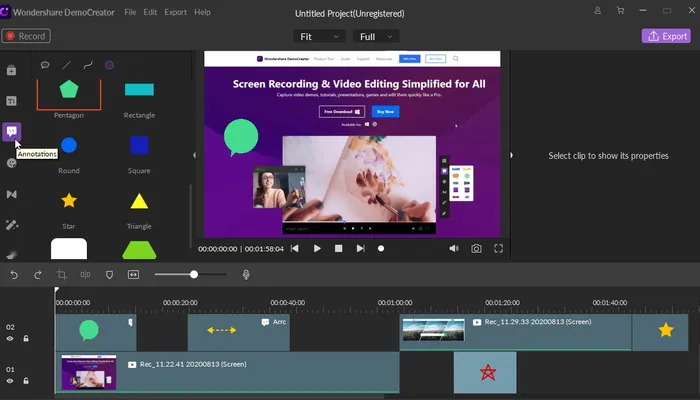The height and width of the screenshot is (400, 700).
Task: Select the red star outline clip
Action: pyautogui.click(x=485, y=373)
